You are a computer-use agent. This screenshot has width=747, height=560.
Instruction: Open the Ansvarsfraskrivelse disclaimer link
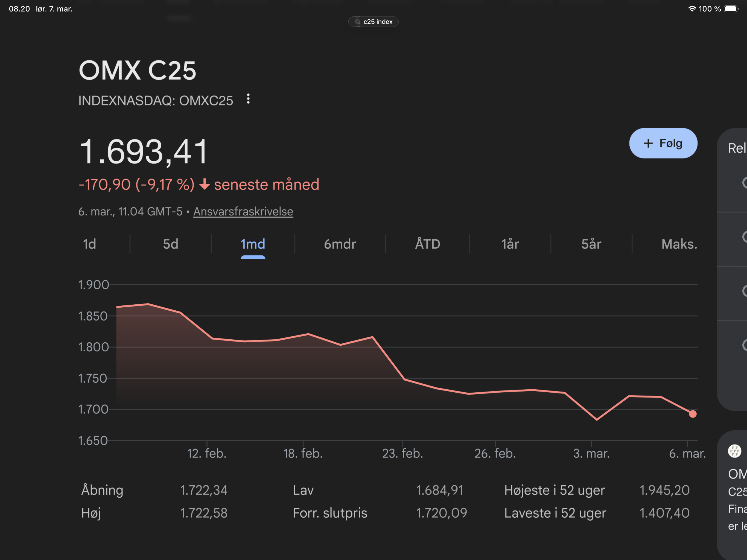[x=243, y=211]
